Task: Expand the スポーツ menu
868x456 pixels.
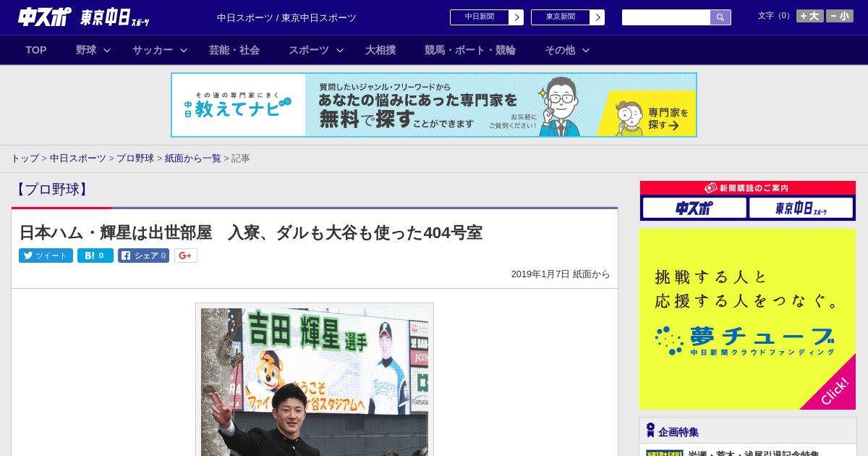Action: 316,50
